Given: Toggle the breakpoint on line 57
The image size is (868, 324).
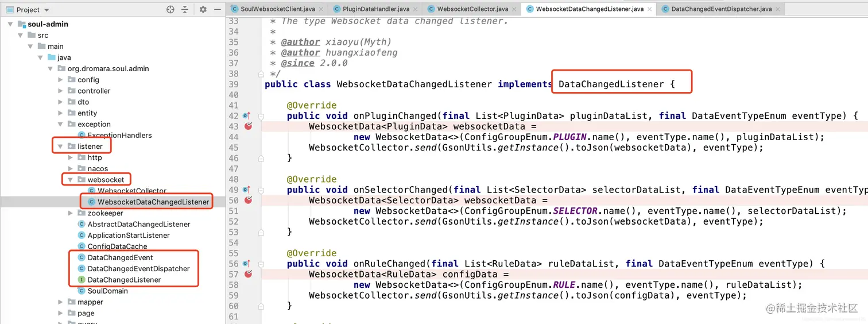Looking at the screenshot, I should coord(248,274).
